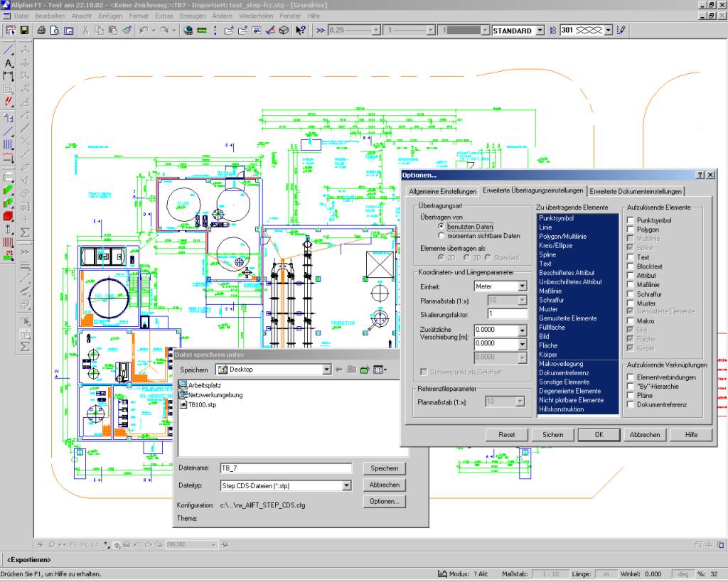728x582 pixels.
Task: Click the 3D box icon in toolbar
Action: [x=284, y=31]
